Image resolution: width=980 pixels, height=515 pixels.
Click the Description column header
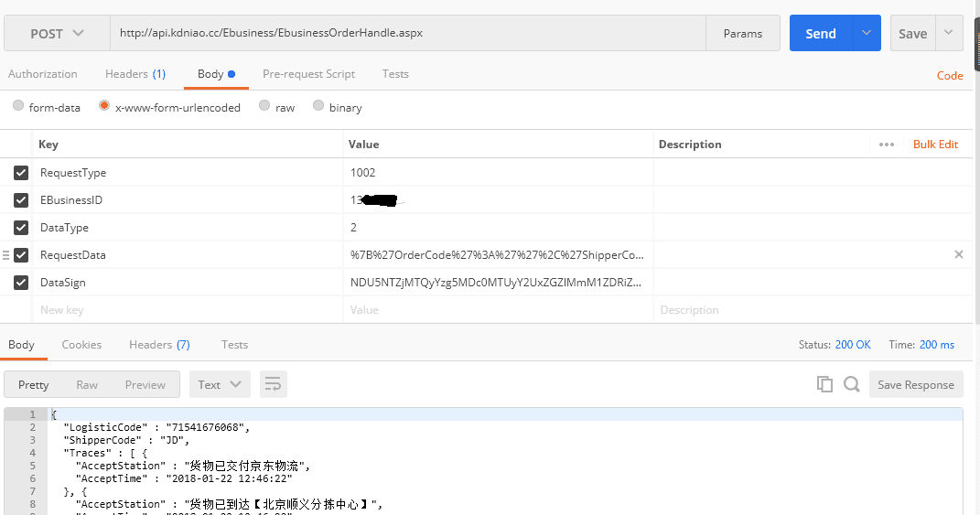point(690,145)
